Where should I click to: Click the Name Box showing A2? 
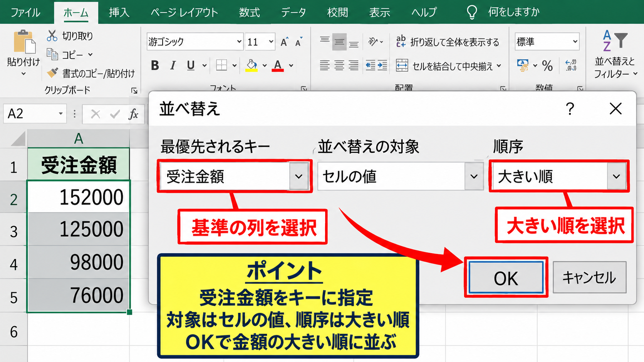(x=35, y=114)
